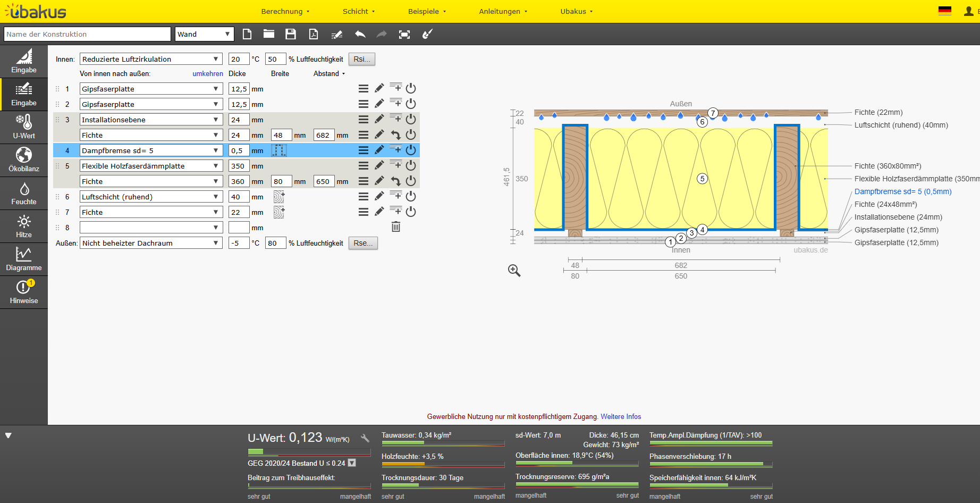Toggle power for layer 7 Fichte
This screenshot has height=503, width=980.
411,212
